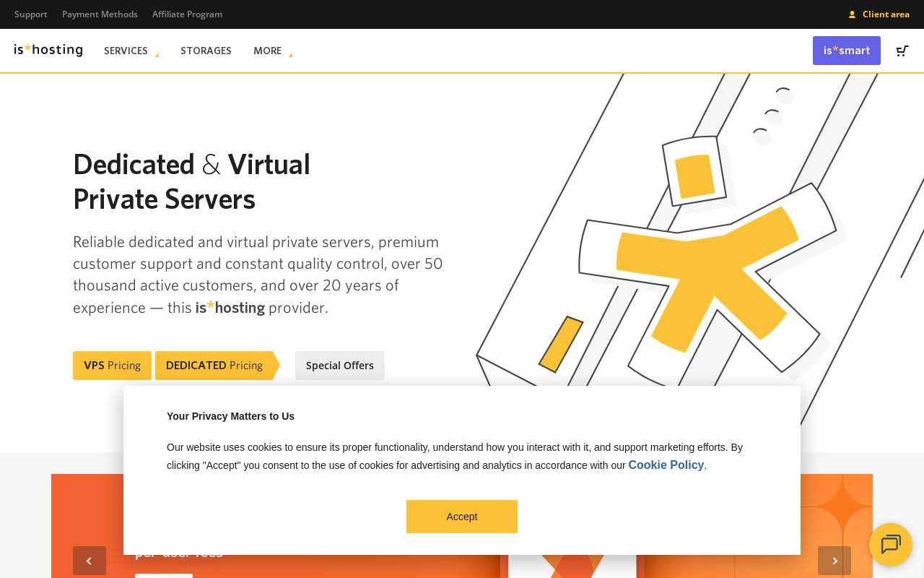Open the Client area link

click(886, 14)
